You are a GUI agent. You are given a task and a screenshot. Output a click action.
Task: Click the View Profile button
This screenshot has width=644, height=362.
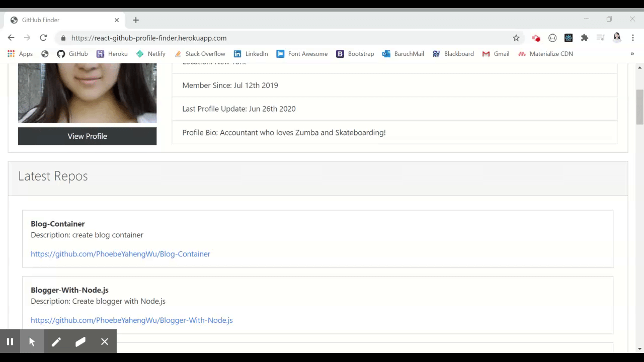coord(87,136)
